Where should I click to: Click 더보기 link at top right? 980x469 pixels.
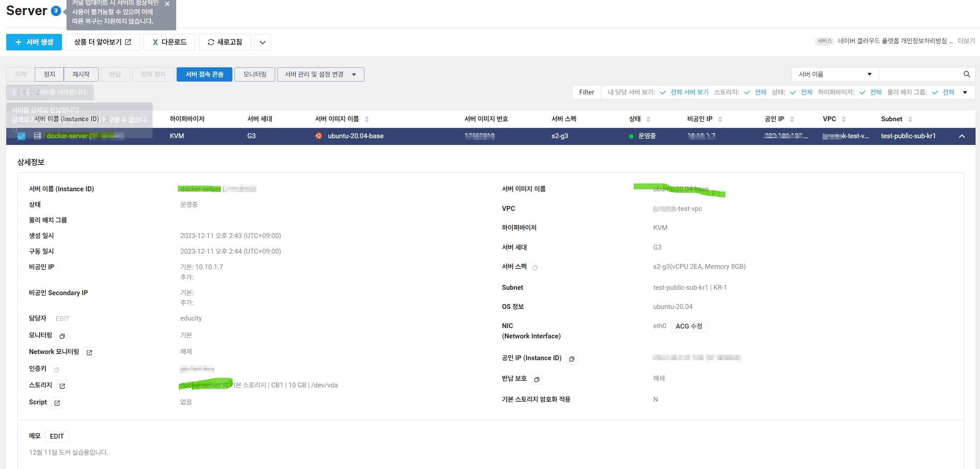pyautogui.click(x=966, y=41)
